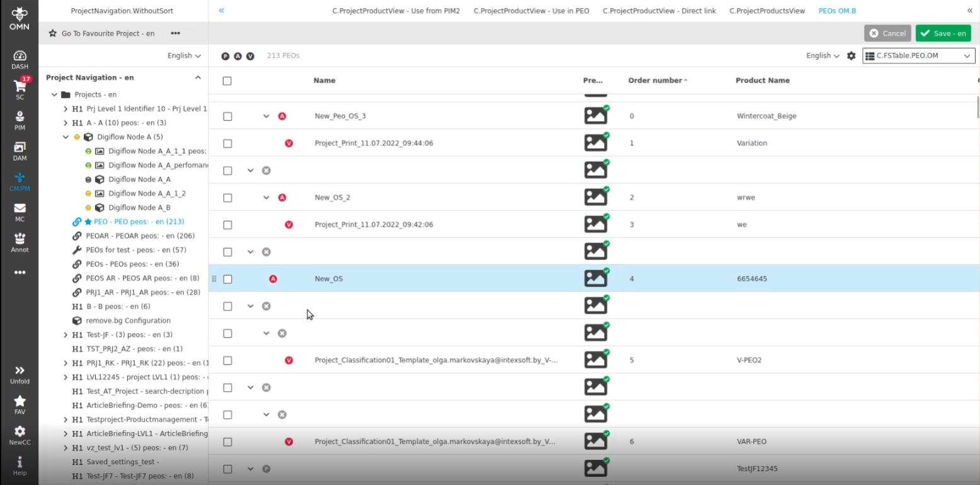This screenshot has height=485, width=980.
Task: Tick the checkbox for New_Peo_OS_3
Action: click(x=227, y=117)
